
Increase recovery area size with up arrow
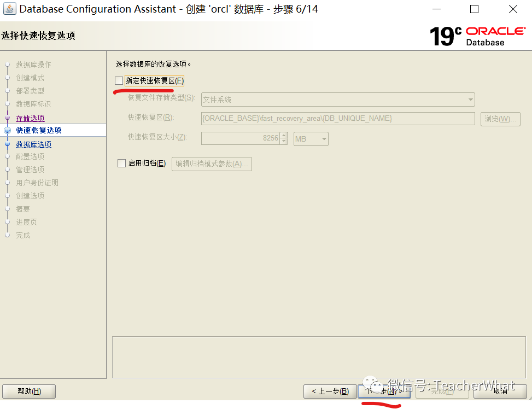(x=284, y=136)
